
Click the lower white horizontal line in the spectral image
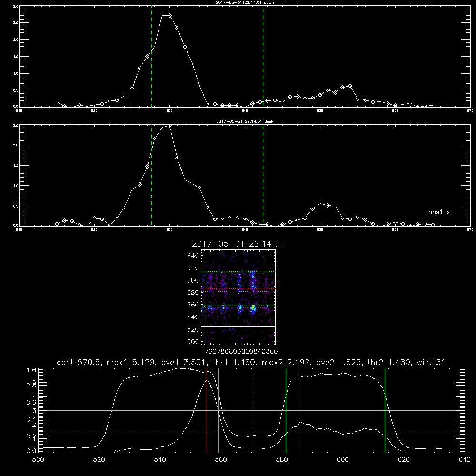point(238,326)
